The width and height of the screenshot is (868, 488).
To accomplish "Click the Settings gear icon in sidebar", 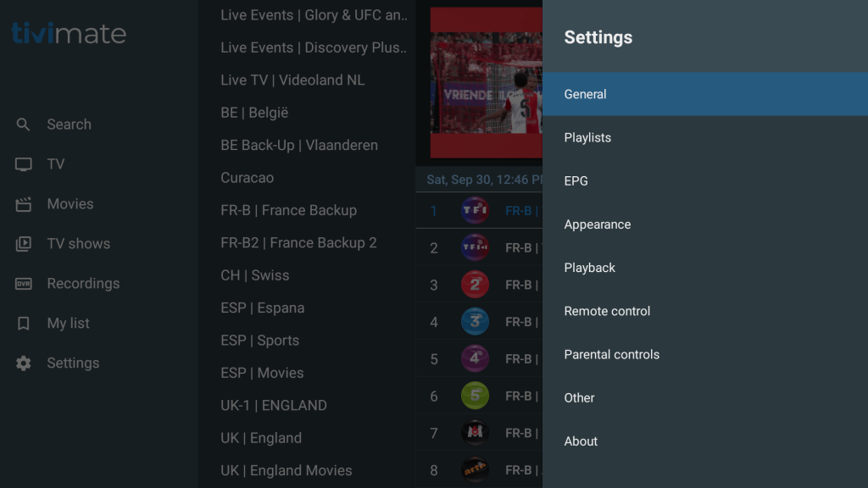I will [x=24, y=363].
